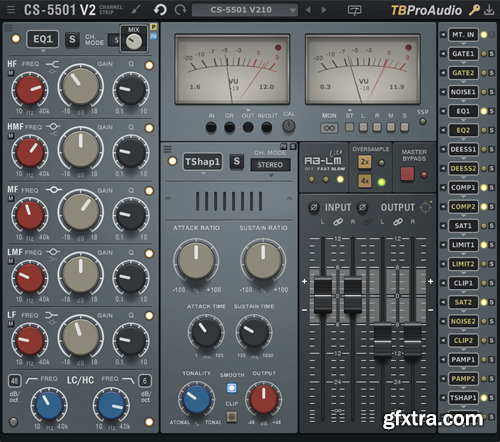Click the brush settings icon in header
The height and width of the screenshot is (442, 500).
pos(136,10)
